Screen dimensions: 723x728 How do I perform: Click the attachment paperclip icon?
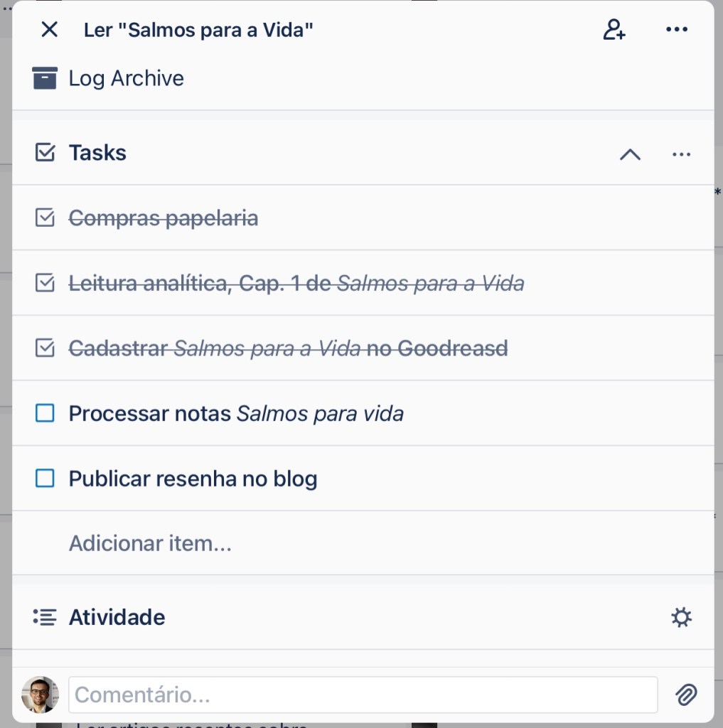(x=686, y=695)
